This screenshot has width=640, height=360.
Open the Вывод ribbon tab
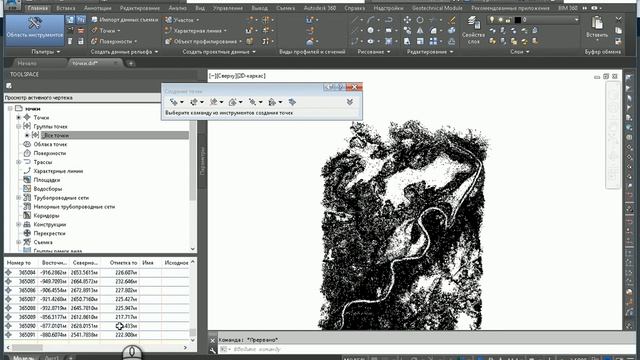(260, 8)
